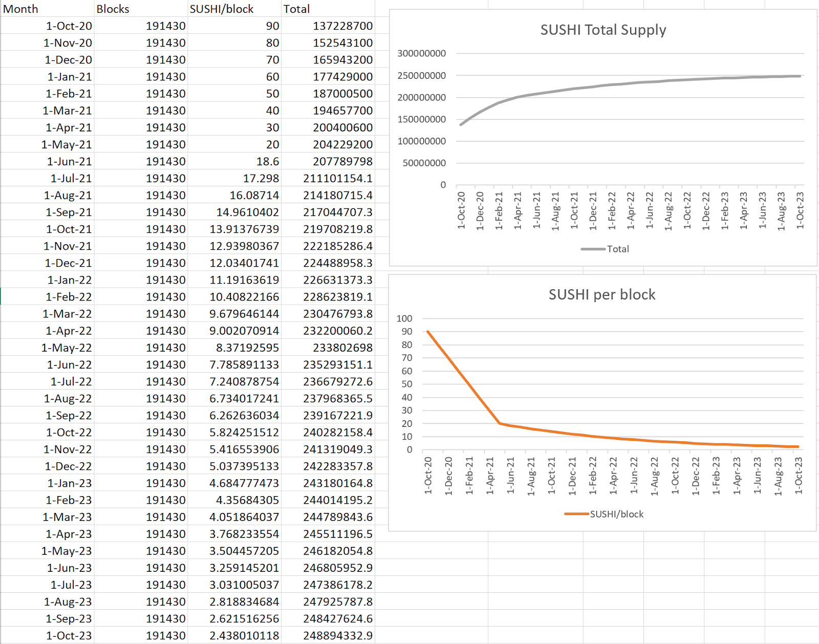Select the 1-Jun-22 month cell
The width and height of the screenshot is (819, 644).
coord(47,364)
